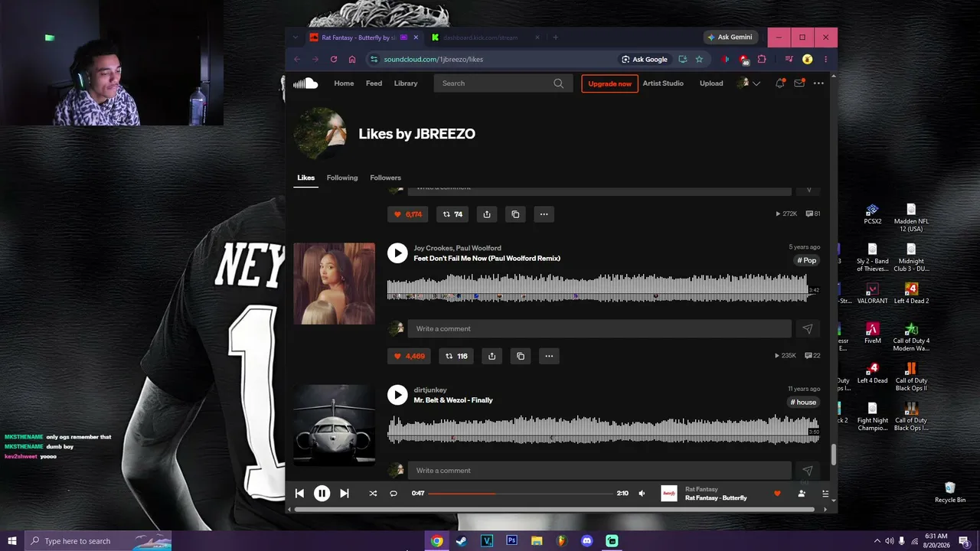Open the Chrome tab search dropdown
Image resolution: width=980 pixels, height=551 pixels.
point(296,37)
